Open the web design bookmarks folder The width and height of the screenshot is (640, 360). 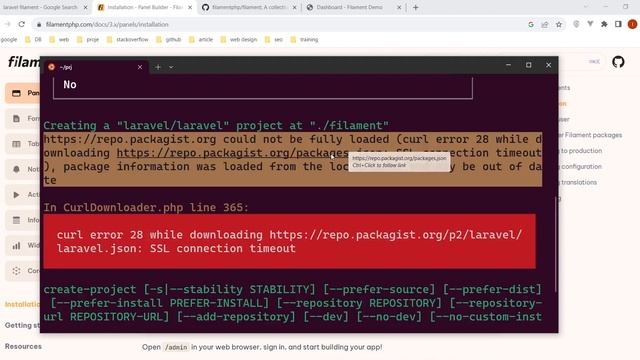pyautogui.click(x=239, y=40)
